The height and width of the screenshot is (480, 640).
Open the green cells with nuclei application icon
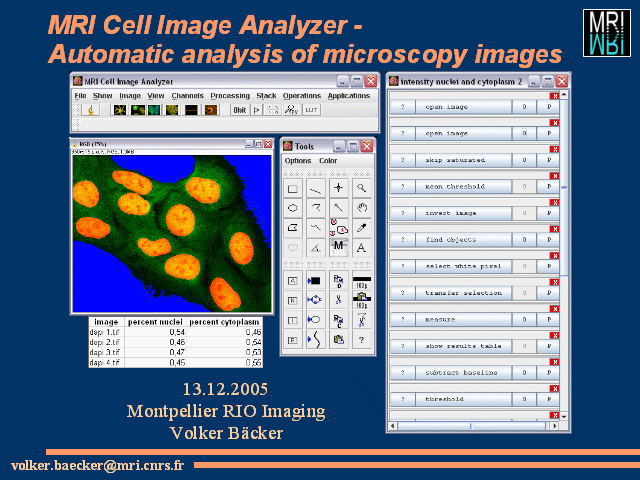click(x=138, y=110)
